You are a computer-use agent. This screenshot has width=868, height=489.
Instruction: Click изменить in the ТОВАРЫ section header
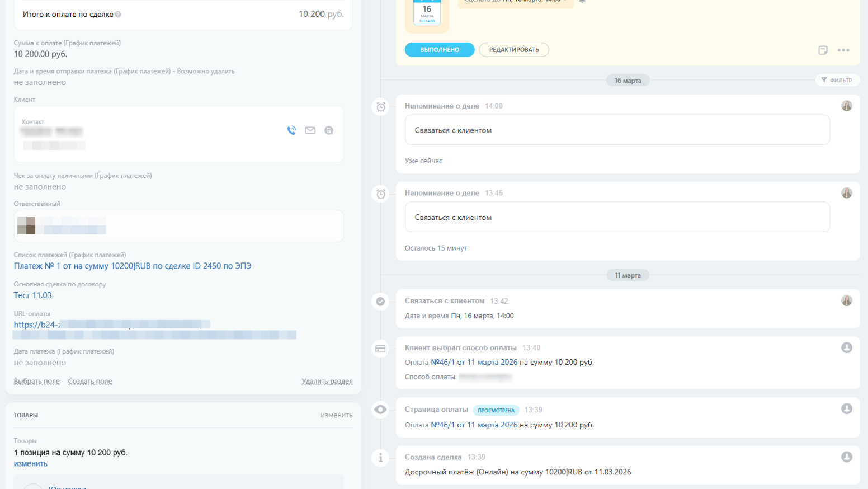point(336,415)
